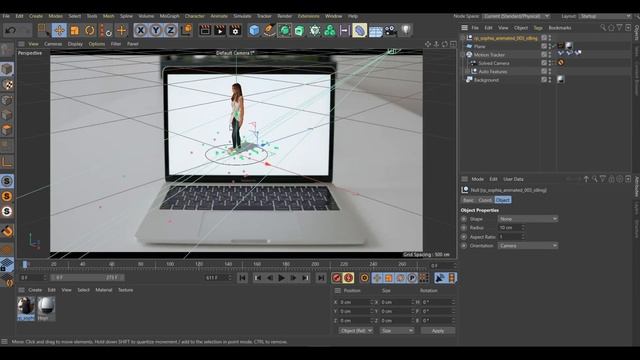The width and height of the screenshot is (640, 360).
Task: Toggle layer checkbox for Background object
Action: [x=544, y=80]
